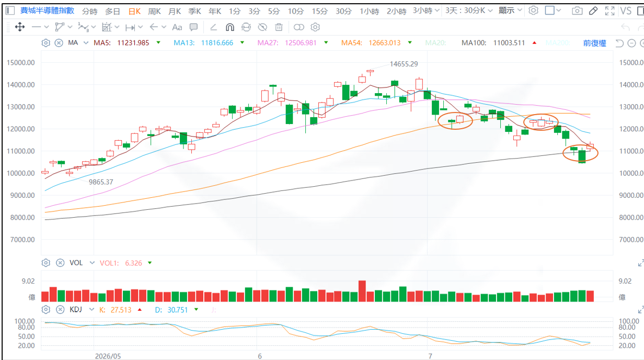Screen dimensions: 644x360
Task: Expand the KDJ indicator dropdown
Action: click(90, 309)
